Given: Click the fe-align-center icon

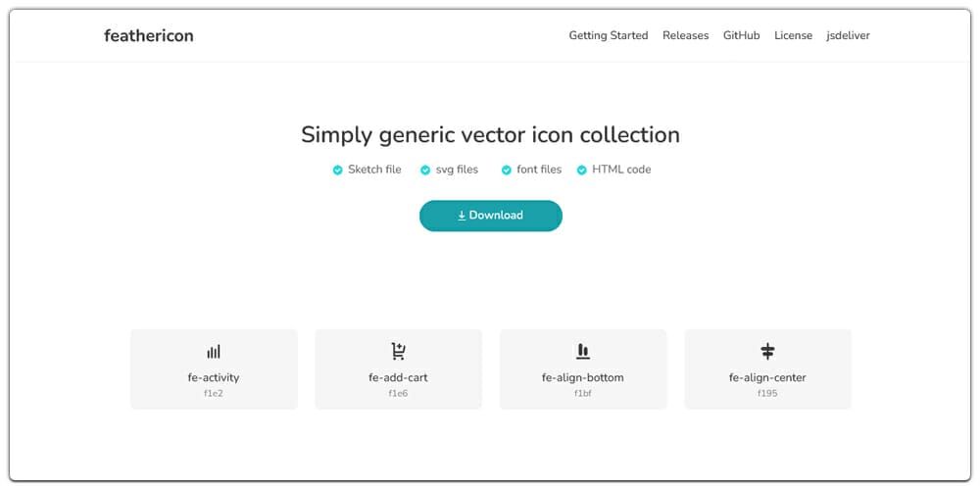Looking at the screenshot, I should (x=767, y=351).
